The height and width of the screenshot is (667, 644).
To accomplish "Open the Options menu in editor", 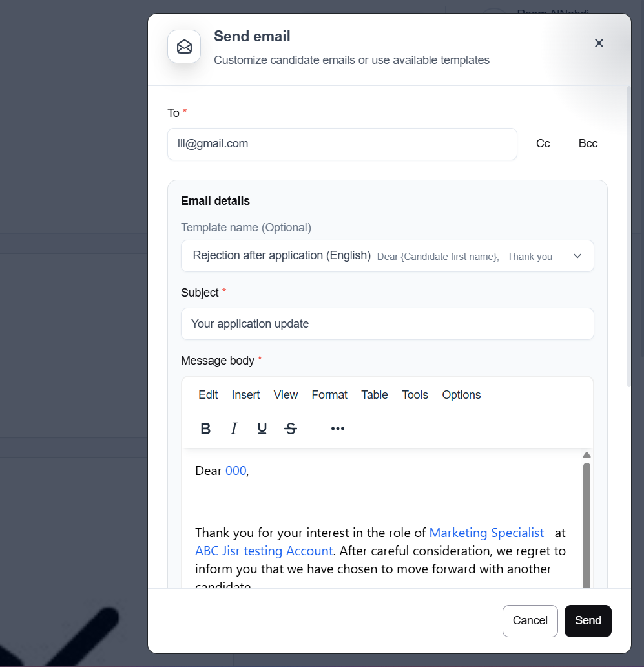I will (461, 395).
